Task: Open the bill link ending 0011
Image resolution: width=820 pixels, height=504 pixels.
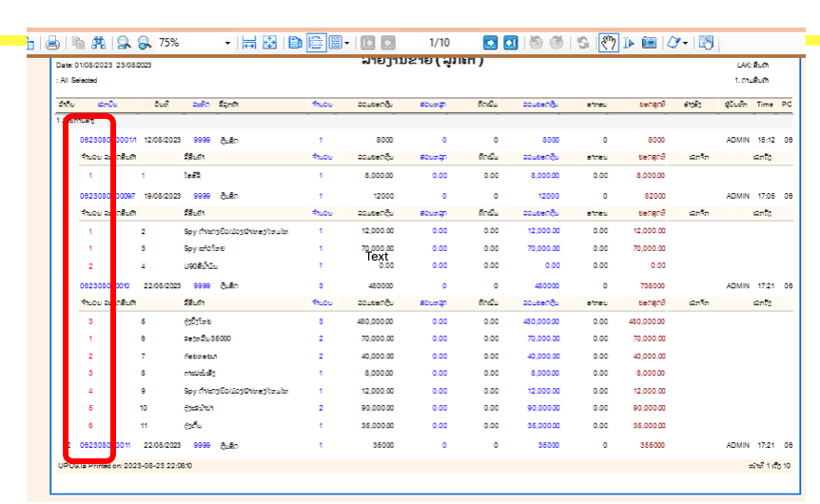Action: [105, 445]
